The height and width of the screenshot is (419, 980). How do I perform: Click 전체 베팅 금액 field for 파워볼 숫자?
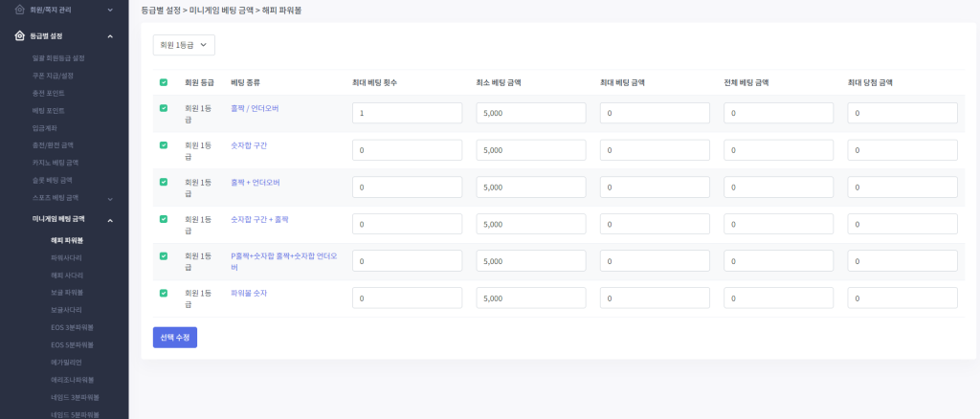click(x=778, y=298)
